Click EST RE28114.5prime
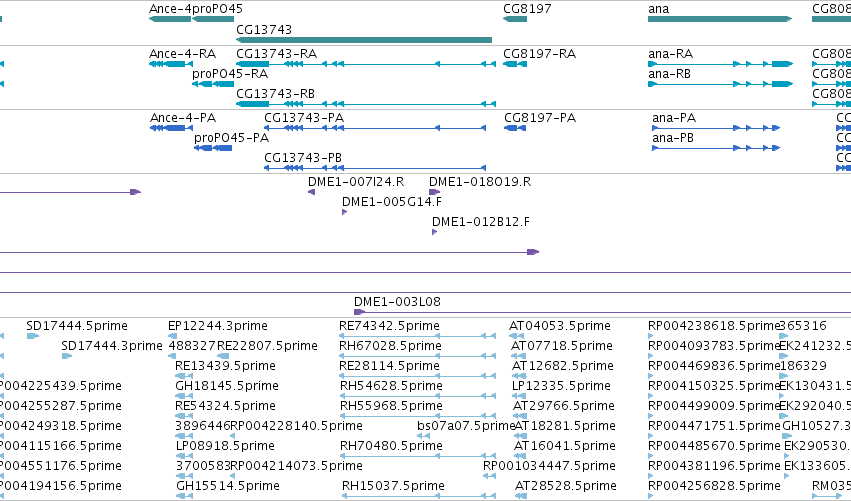851x501 pixels. pyautogui.click(x=417, y=376)
